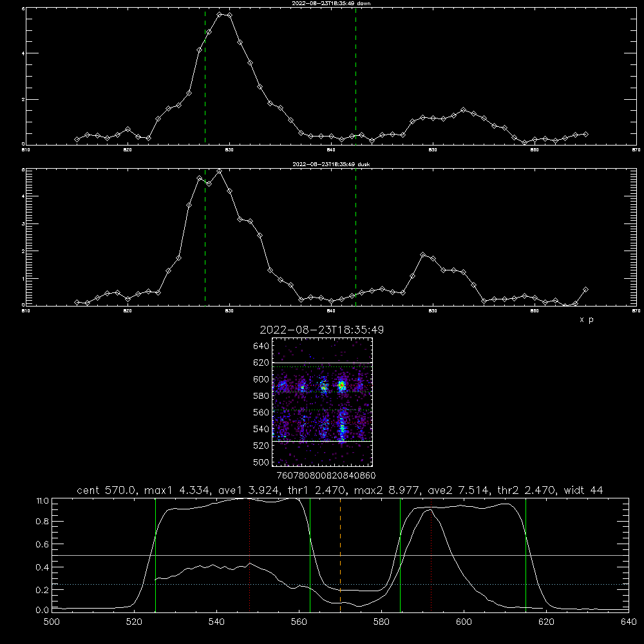Click the last diamond marker at 865 on dusk curve
The width and height of the screenshot is (644, 644).
(x=585, y=290)
